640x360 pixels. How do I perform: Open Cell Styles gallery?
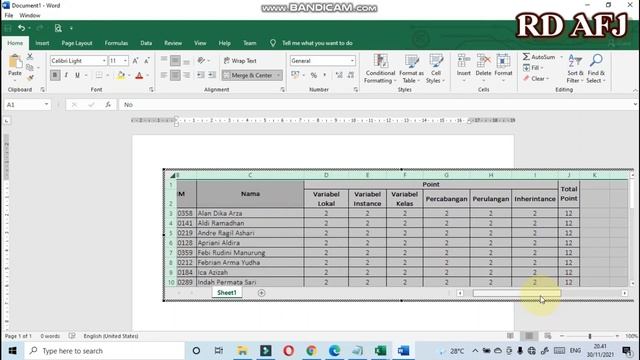tap(436, 69)
